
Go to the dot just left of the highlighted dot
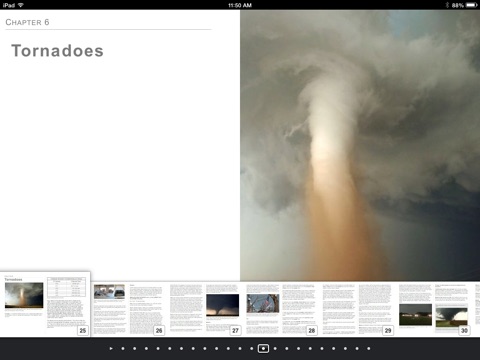pos(252,349)
